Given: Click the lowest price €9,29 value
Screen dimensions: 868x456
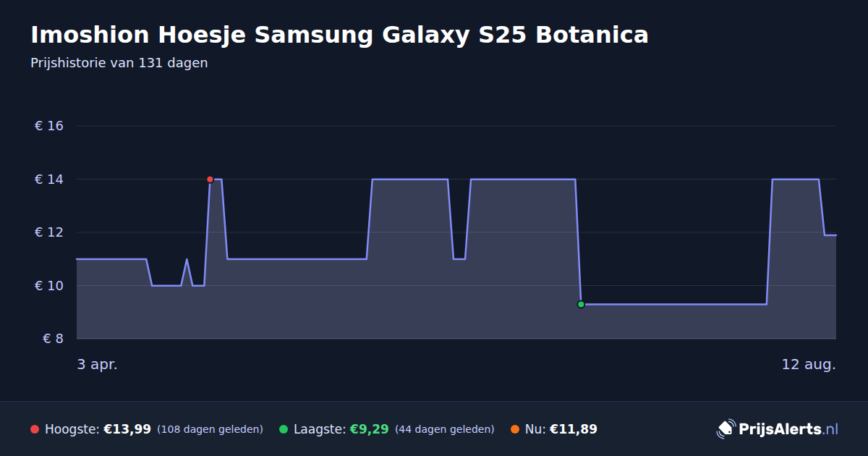Looking at the screenshot, I should [370, 429].
